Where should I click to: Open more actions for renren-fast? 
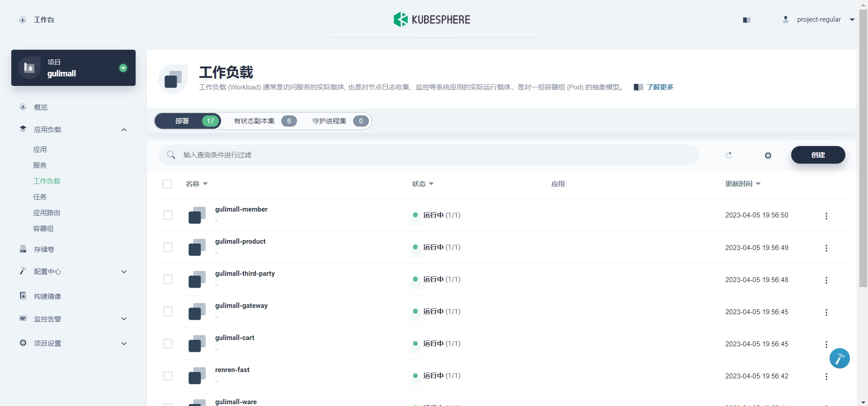[x=826, y=377]
